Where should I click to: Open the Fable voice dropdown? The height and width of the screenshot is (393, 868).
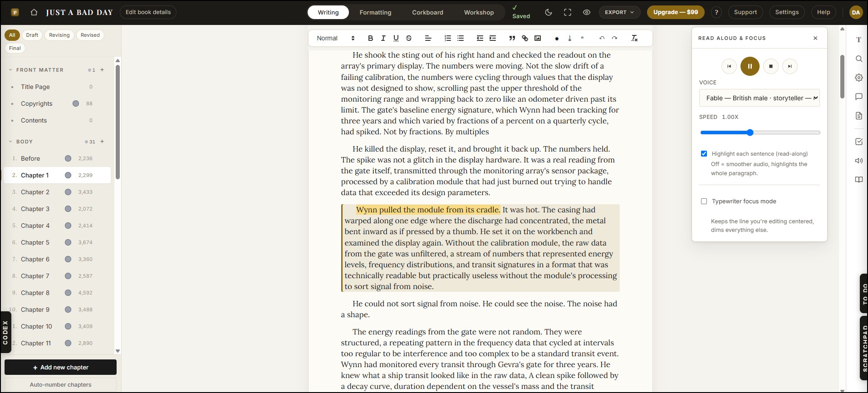(759, 98)
